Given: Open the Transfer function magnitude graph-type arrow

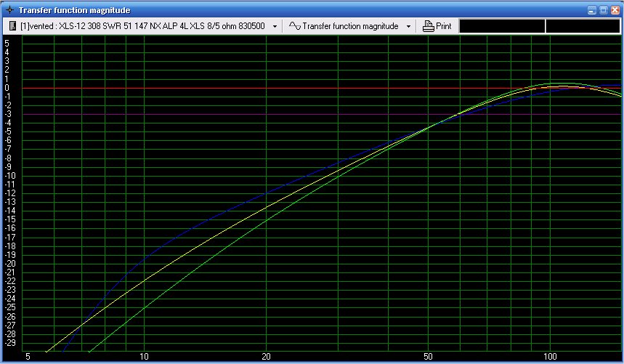Looking at the screenshot, I should point(408,26).
